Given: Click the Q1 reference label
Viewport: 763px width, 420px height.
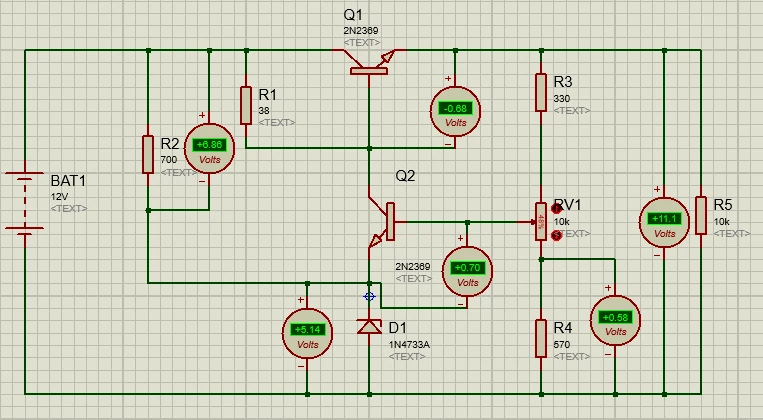Looking at the screenshot, I should pos(353,15).
